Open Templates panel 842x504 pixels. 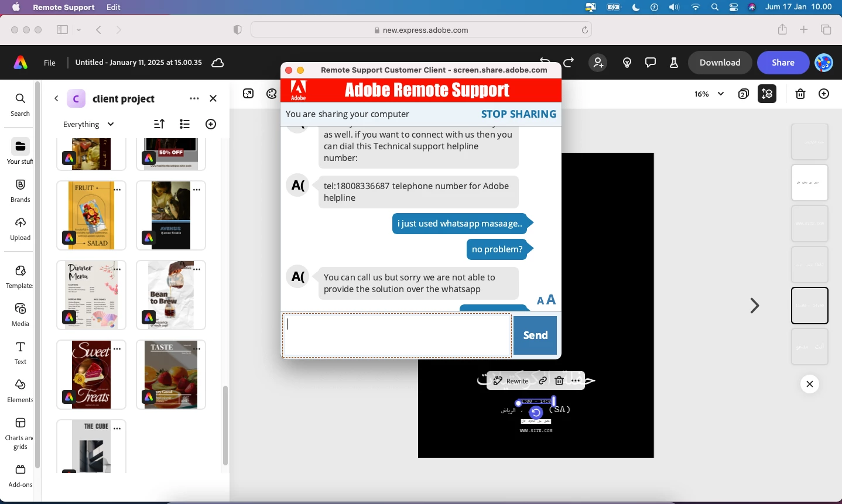(x=20, y=277)
